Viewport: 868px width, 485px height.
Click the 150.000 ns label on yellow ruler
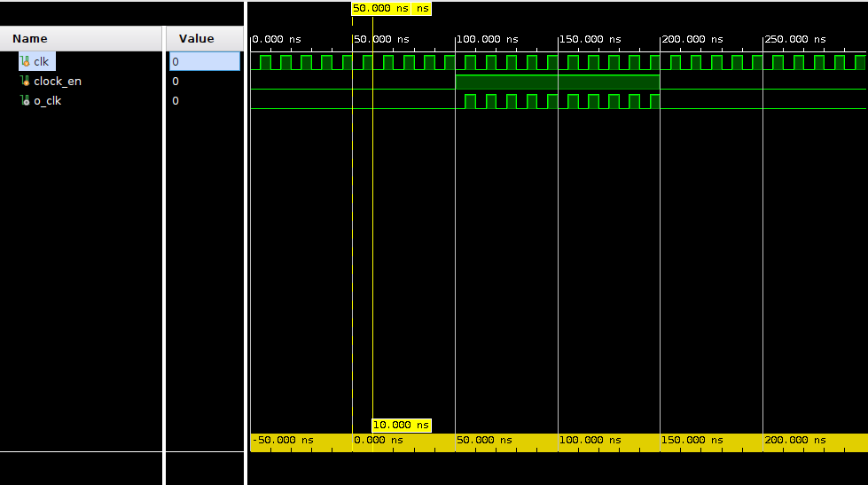[692, 440]
